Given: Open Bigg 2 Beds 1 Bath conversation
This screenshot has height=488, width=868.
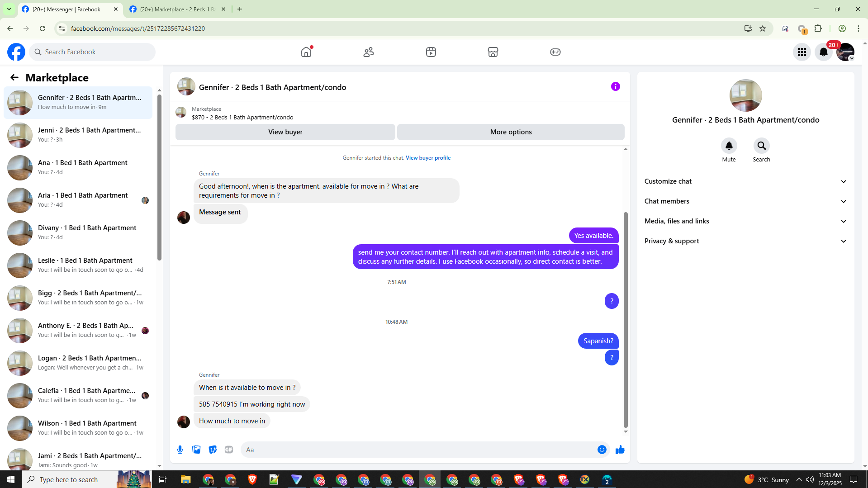Looking at the screenshot, I should pyautogui.click(x=78, y=298).
